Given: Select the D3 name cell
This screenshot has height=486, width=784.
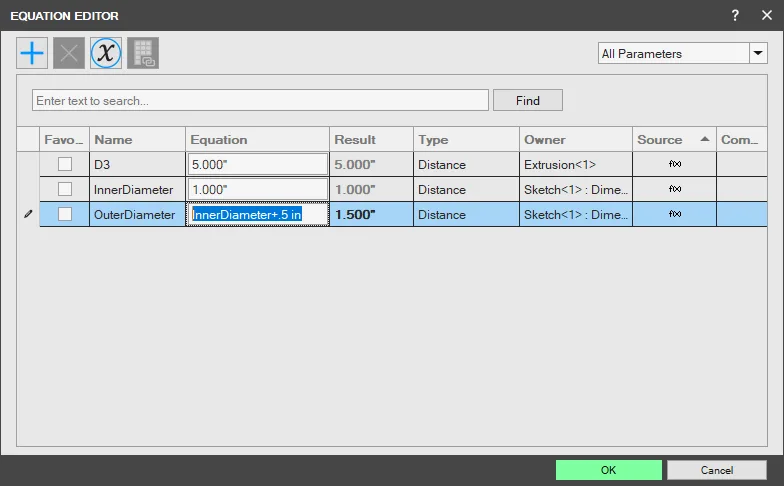Looking at the screenshot, I should tap(138, 164).
